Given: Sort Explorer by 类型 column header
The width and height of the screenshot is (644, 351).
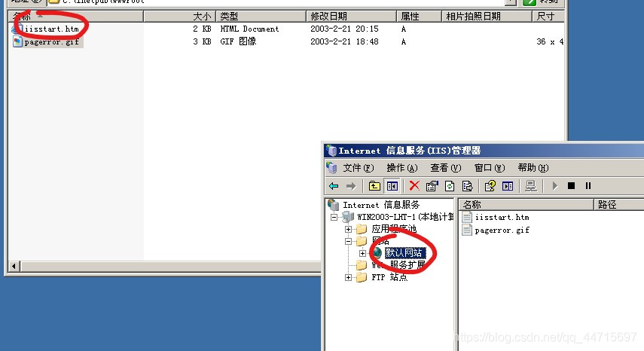Looking at the screenshot, I should tap(261, 17).
